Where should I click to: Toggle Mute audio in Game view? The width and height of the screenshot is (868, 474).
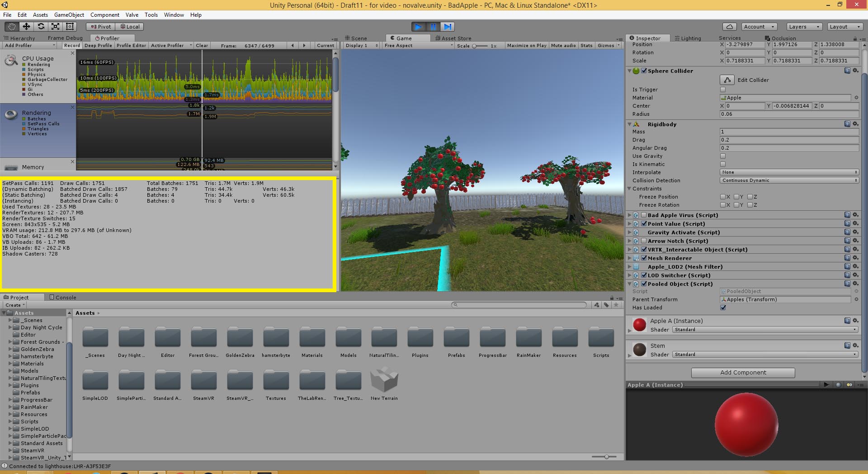(563, 46)
